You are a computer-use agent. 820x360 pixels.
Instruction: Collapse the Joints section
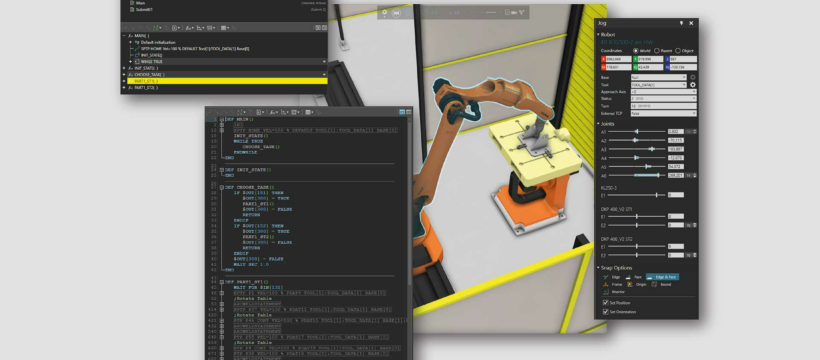[x=598, y=124]
